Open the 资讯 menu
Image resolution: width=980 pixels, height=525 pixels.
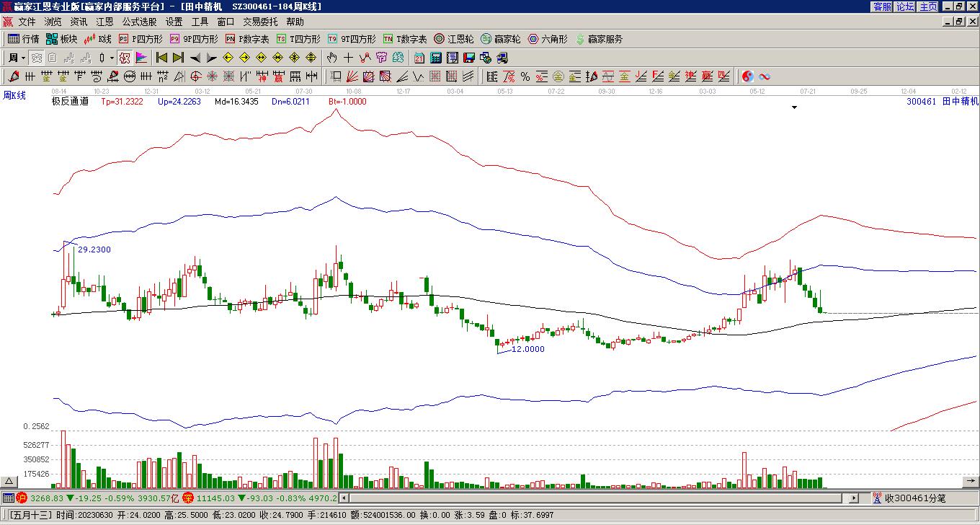coord(79,22)
